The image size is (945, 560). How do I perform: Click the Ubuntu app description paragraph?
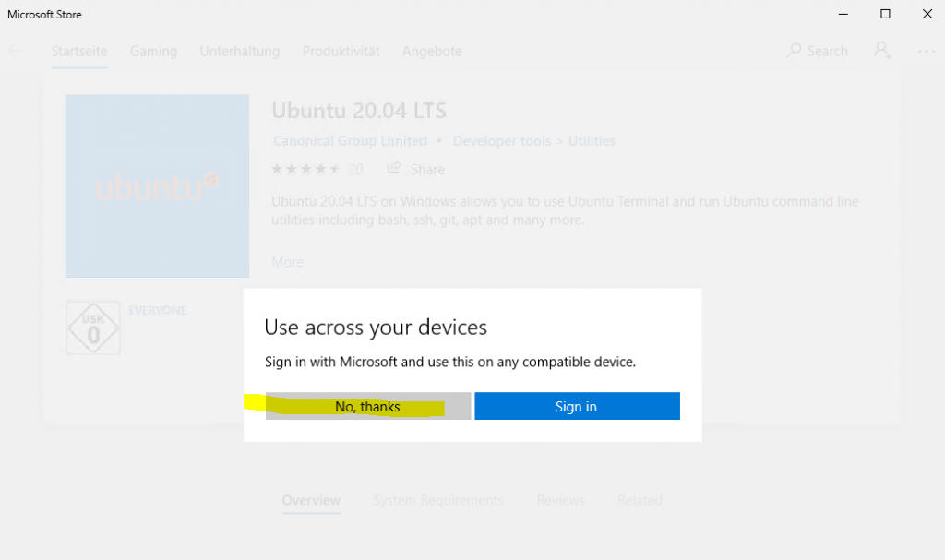(565, 210)
